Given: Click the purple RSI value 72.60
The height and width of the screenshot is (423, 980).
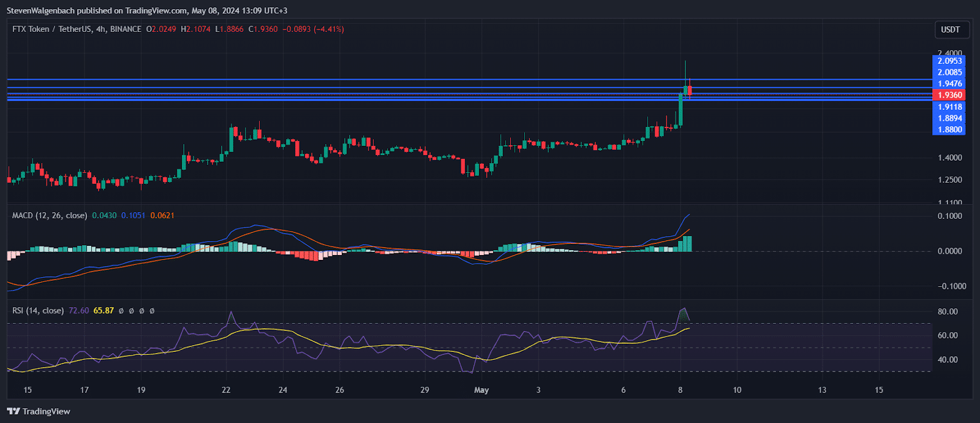Looking at the screenshot, I should point(78,311).
